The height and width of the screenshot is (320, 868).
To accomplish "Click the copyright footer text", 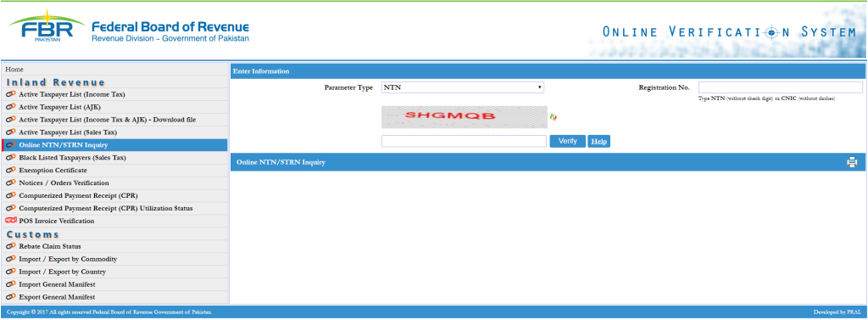I will [x=109, y=312].
